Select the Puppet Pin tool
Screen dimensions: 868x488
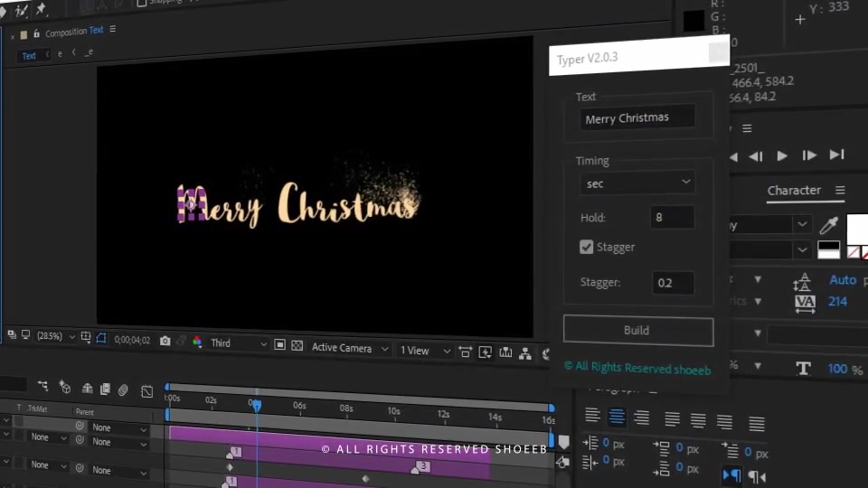pos(41,9)
